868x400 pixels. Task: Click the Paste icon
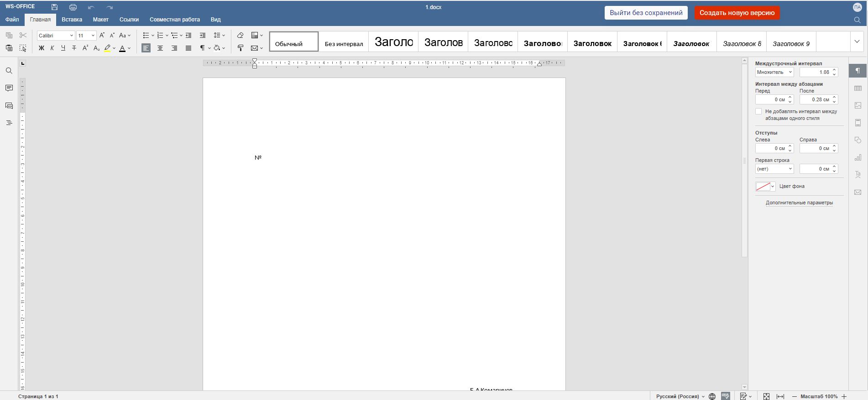9,48
